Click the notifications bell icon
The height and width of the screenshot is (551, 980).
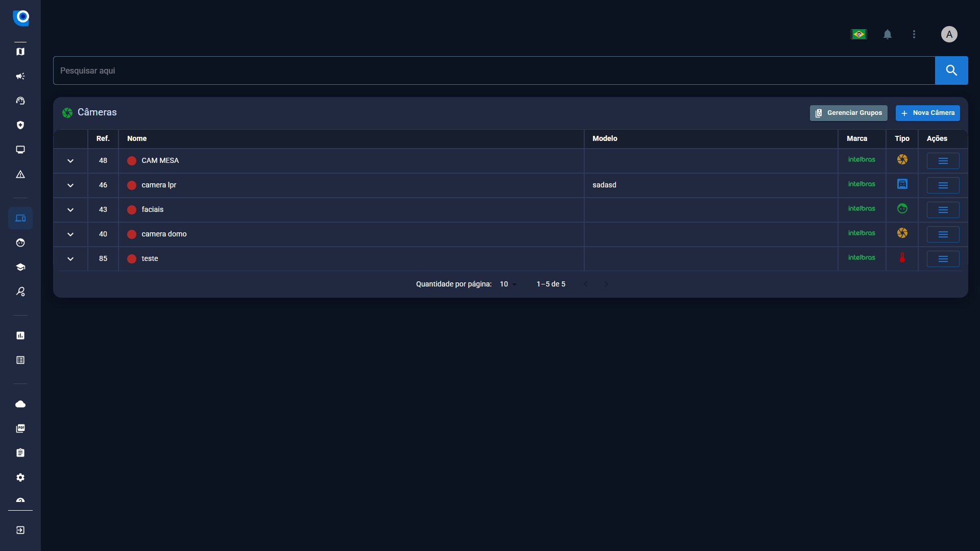888,34
